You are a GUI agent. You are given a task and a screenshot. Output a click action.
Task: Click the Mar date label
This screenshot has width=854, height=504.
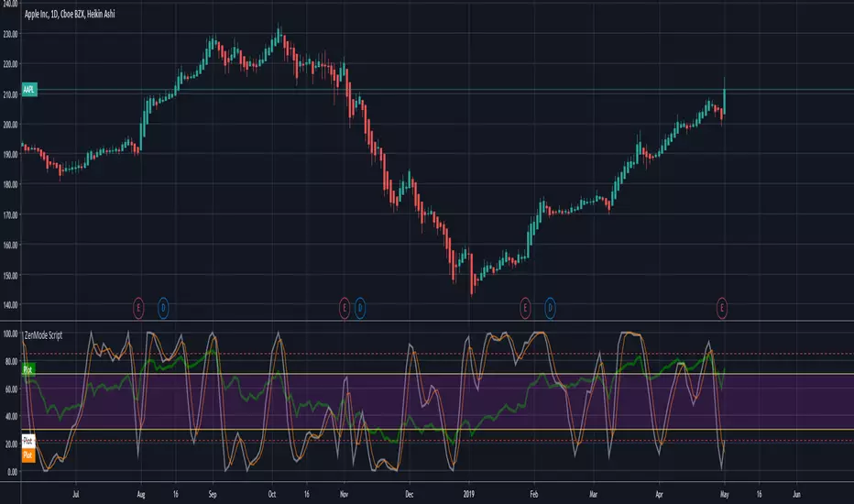pos(593,494)
